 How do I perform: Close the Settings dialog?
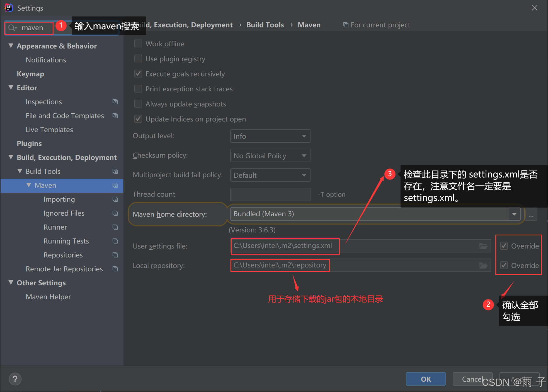click(x=534, y=8)
